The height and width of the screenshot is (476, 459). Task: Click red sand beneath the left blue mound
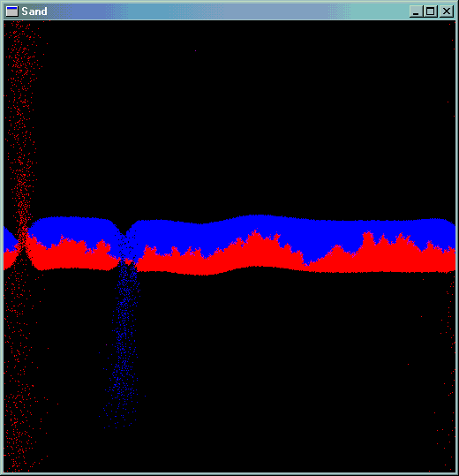[x=71, y=255]
